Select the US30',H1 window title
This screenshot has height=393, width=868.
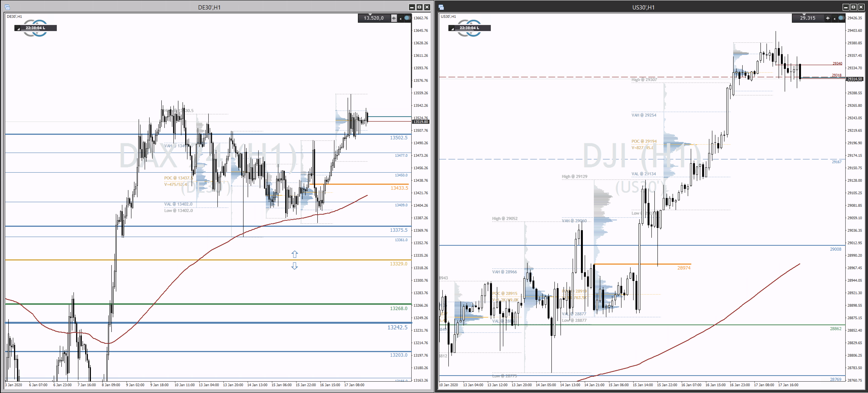pos(643,7)
